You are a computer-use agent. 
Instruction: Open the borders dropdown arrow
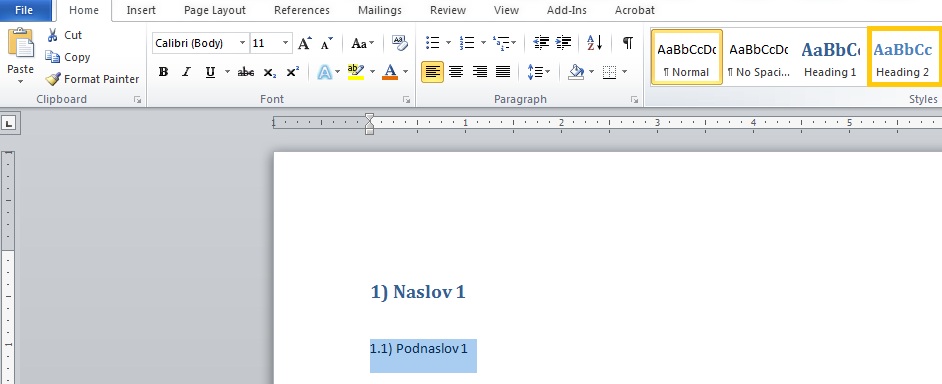pos(624,72)
